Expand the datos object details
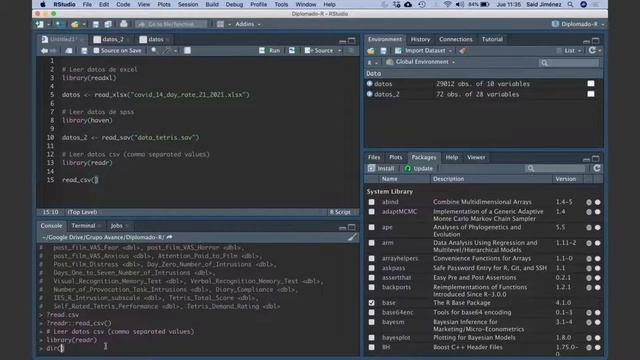Screen dimensions: 640x360 click(x=369, y=84)
